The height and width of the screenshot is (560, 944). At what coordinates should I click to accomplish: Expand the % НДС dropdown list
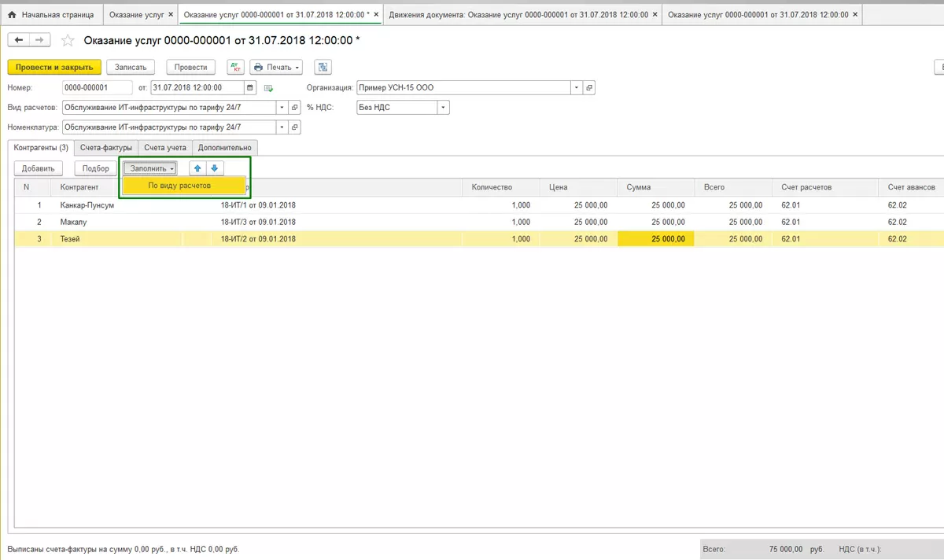pyautogui.click(x=444, y=108)
